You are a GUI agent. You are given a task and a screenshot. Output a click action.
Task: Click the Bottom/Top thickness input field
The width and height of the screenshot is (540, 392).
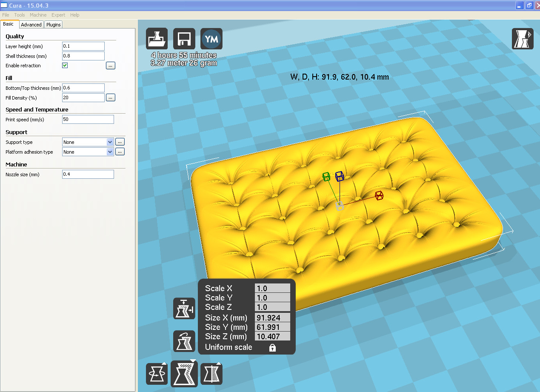[x=83, y=88]
